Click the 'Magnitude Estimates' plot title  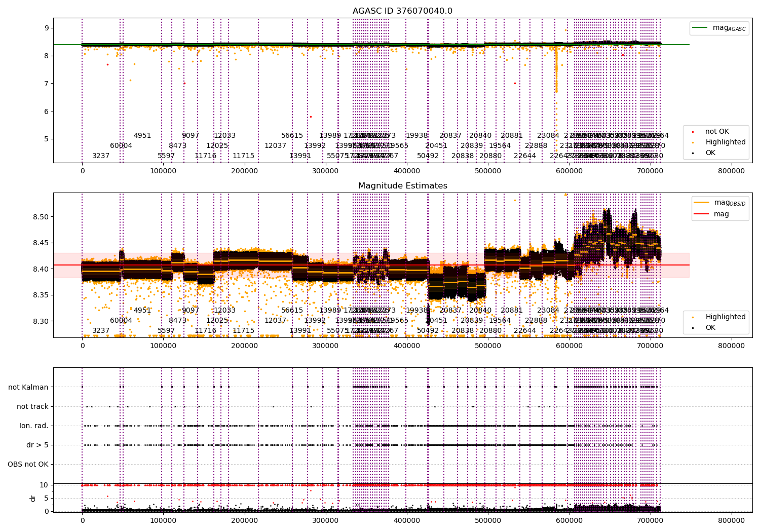[403, 186]
